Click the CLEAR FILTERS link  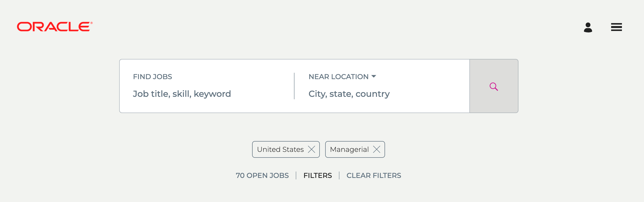coord(374,175)
